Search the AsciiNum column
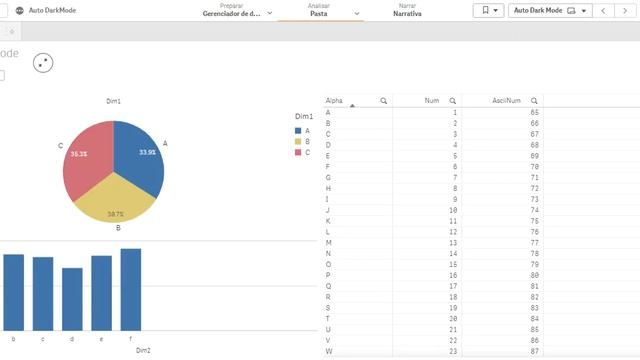 pos(534,101)
